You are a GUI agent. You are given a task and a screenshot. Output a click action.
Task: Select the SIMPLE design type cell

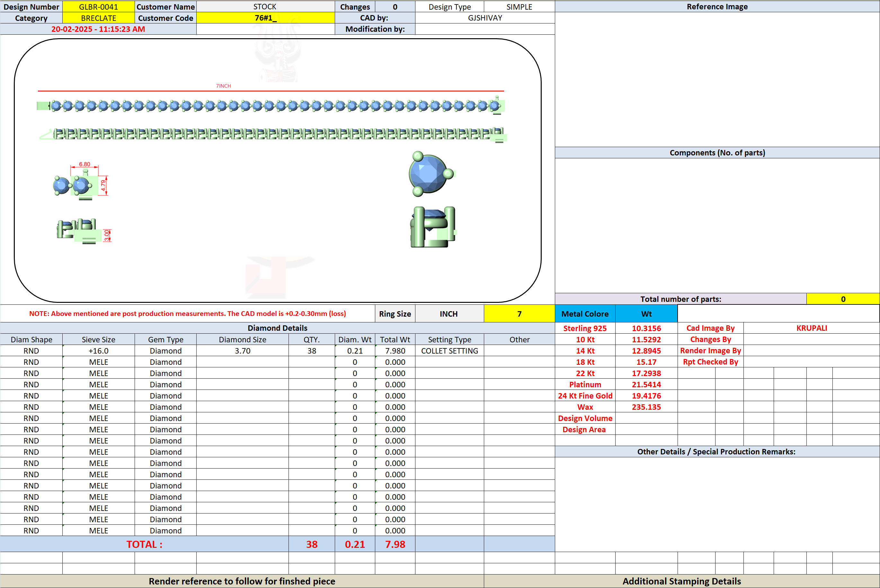[x=519, y=7]
